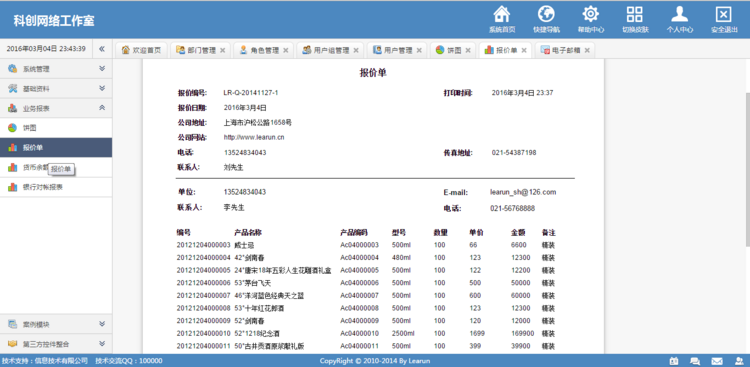Click 50°古井贡酒原浆献礼版 product name

(269, 346)
